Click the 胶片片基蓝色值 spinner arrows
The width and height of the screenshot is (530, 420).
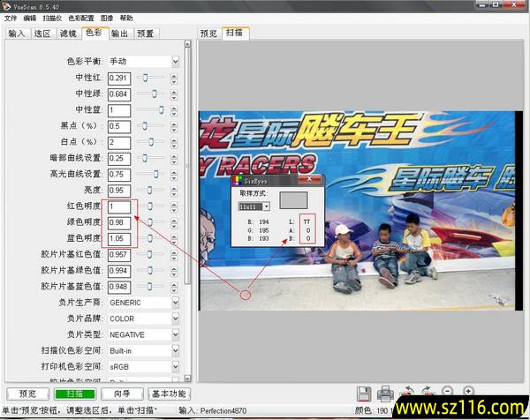coord(174,288)
